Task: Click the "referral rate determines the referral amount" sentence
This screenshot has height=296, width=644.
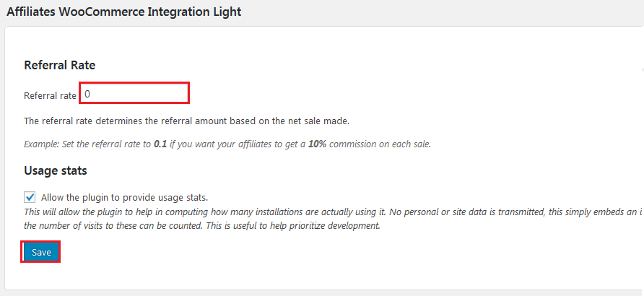Action: point(186,121)
